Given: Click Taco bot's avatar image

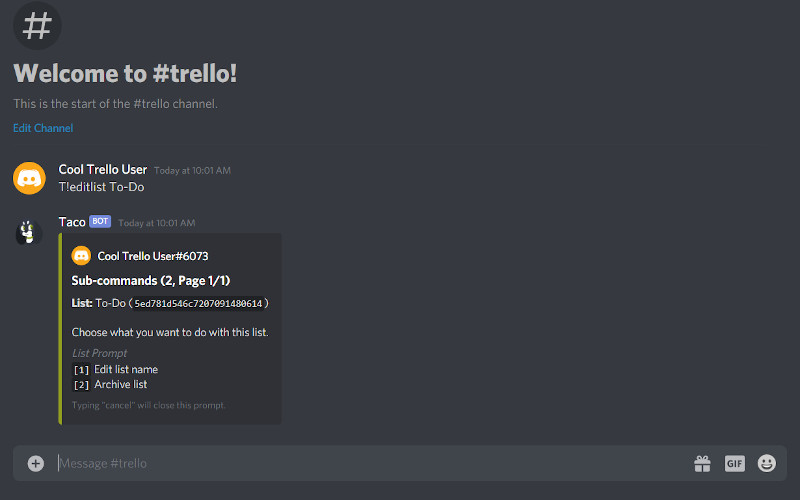Looking at the screenshot, I should click(29, 232).
